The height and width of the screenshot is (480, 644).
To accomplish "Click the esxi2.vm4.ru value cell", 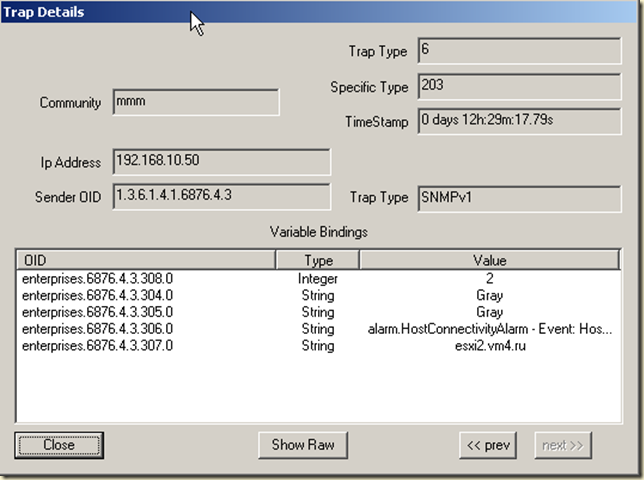I will coord(490,346).
